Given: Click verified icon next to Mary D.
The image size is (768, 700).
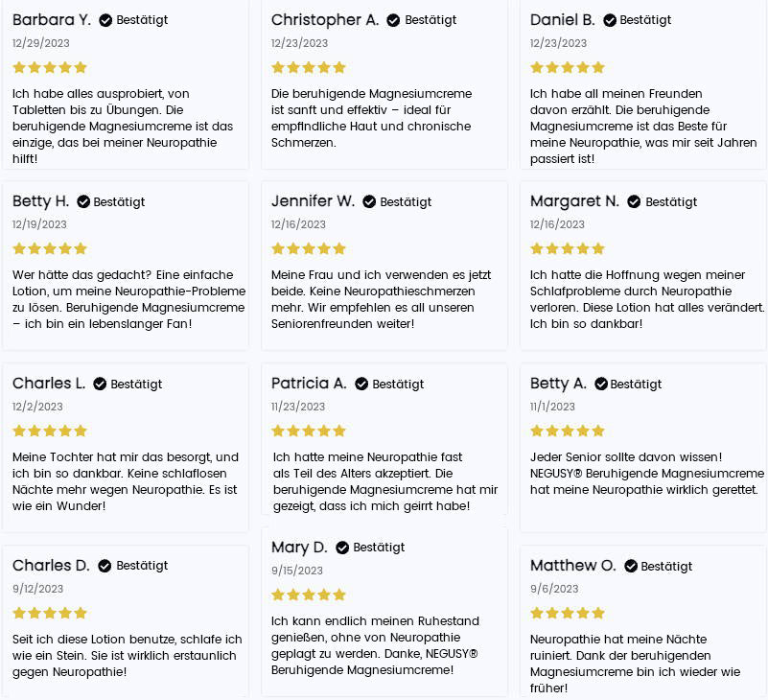Looking at the screenshot, I should tap(342, 548).
